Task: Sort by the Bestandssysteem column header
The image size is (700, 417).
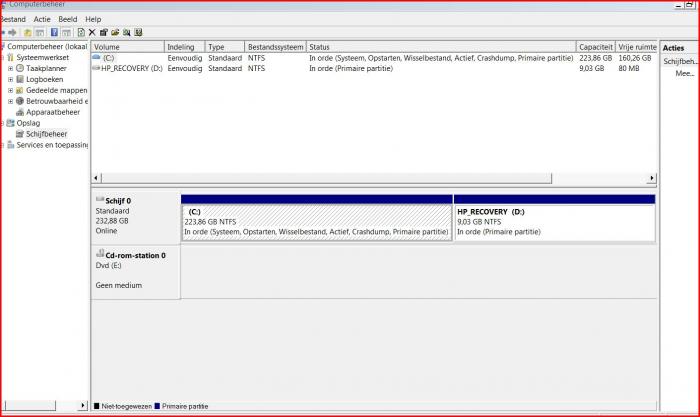Action: [275, 47]
